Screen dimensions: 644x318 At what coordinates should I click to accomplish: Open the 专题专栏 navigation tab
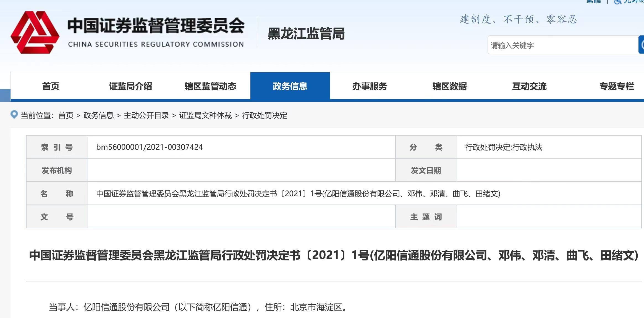[616, 86]
